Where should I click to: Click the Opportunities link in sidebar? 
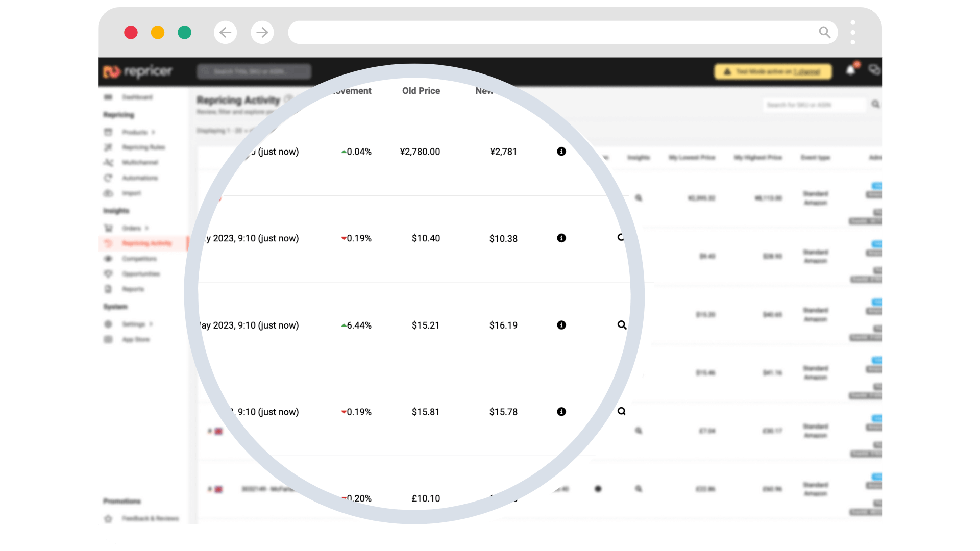pos(141,274)
